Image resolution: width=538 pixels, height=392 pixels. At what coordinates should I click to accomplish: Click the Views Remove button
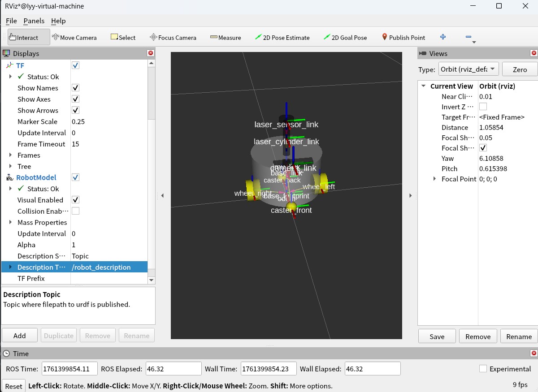click(478, 336)
